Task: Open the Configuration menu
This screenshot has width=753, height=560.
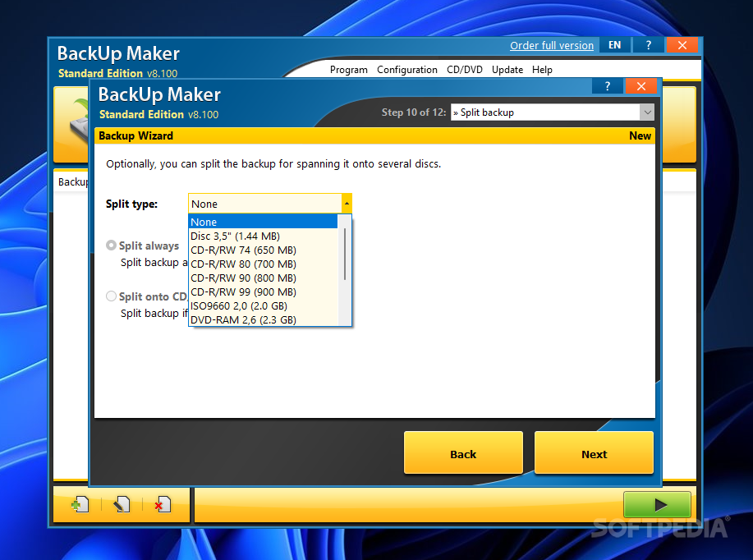Action: pyautogui.click(x=406, y=70)
